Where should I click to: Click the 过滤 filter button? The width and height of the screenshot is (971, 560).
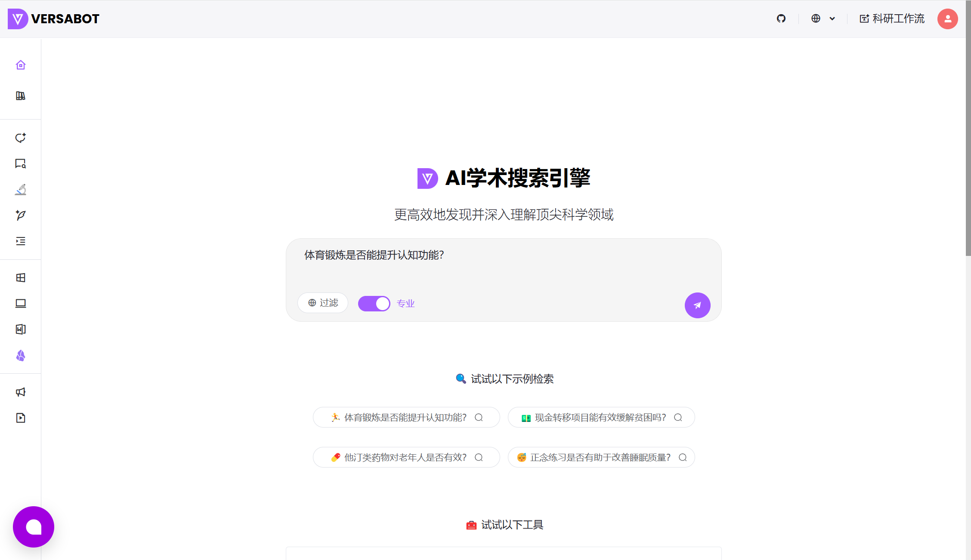click(322, 303)
